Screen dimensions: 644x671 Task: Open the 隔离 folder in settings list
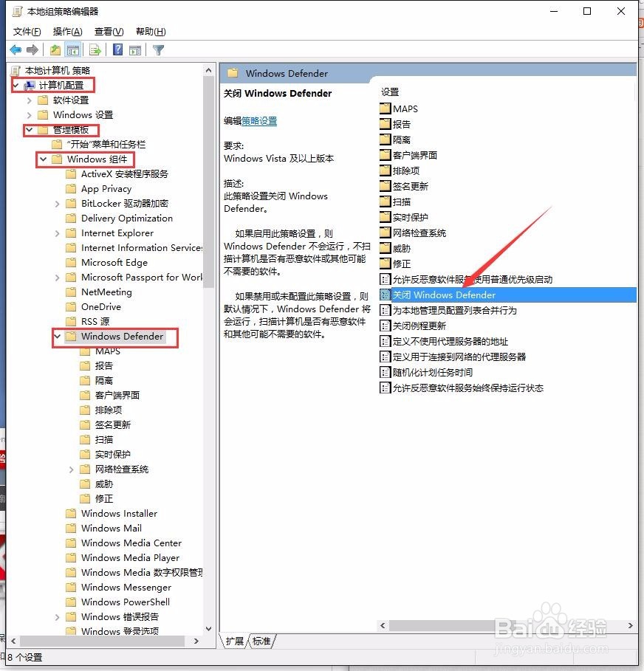coord(395,140)
